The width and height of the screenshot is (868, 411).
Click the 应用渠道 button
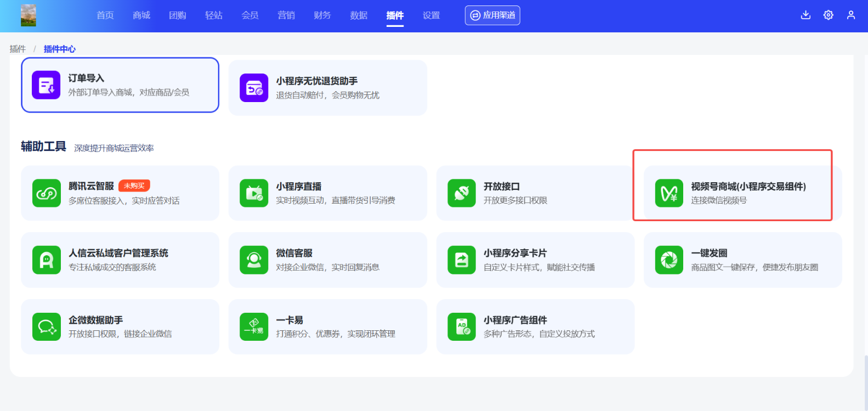tap(492, 15)
